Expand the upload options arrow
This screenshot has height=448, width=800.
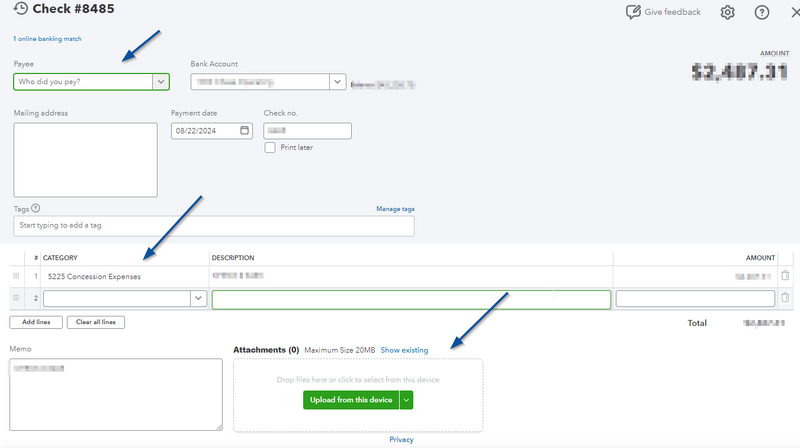tap(407, 400)
